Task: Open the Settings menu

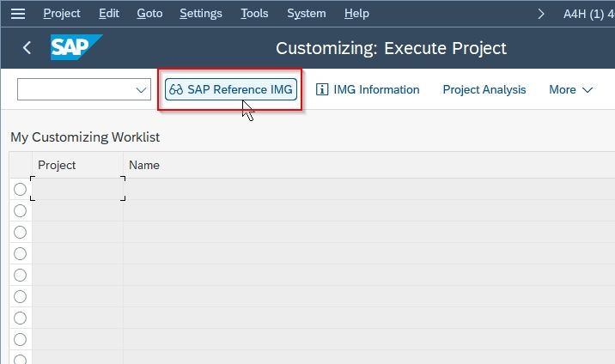Action: [x=201, y=14]
